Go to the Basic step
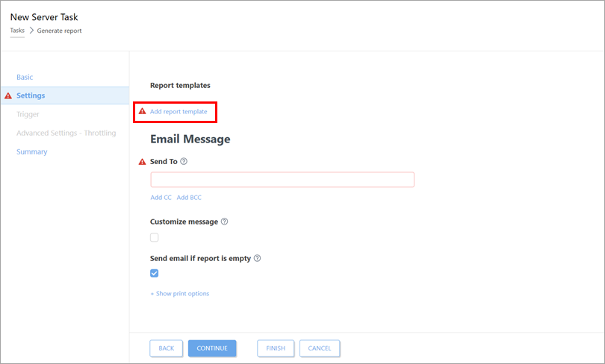Screen dimensions: 605x364 coord(25,77)
